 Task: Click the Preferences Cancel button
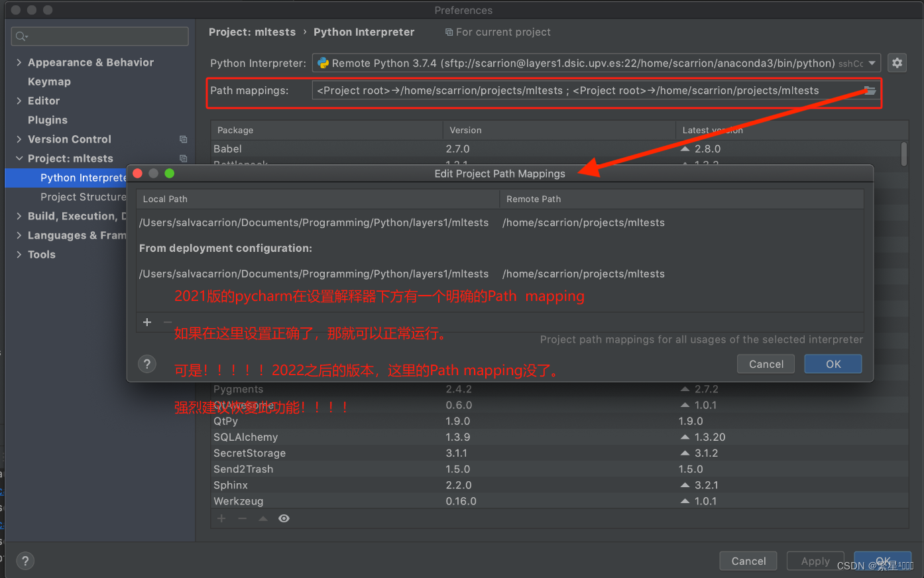[x=748, y=561]
